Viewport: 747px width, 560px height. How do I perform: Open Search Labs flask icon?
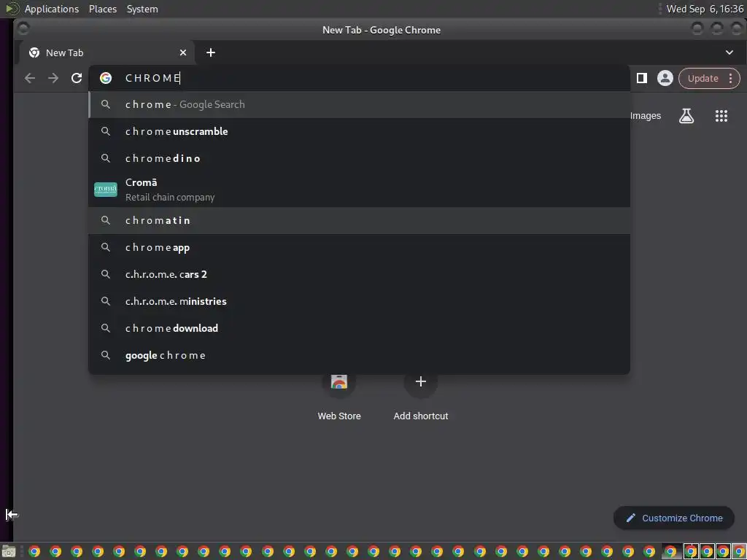pyautogui.click(x=686, y=116)
